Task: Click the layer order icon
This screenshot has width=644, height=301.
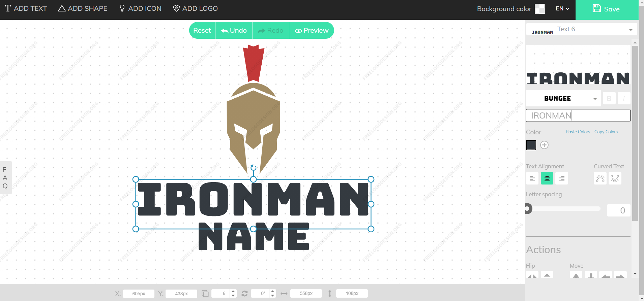Action: point(205,294)
